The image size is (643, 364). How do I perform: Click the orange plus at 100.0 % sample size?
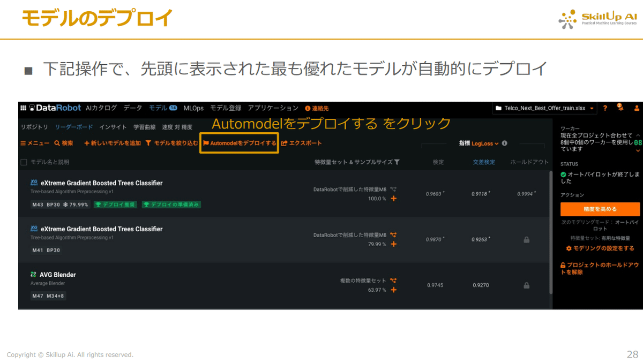pos(393,199)
